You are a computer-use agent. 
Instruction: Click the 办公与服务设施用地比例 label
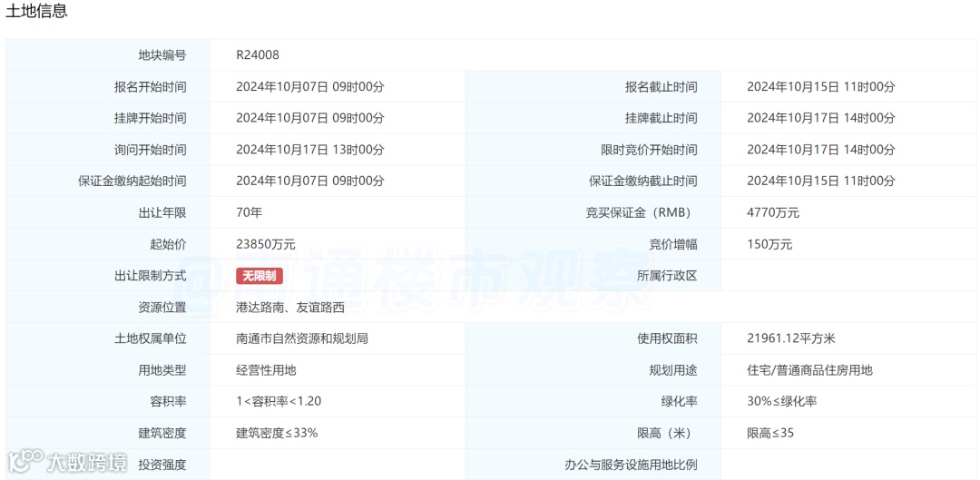click(632, 465)
